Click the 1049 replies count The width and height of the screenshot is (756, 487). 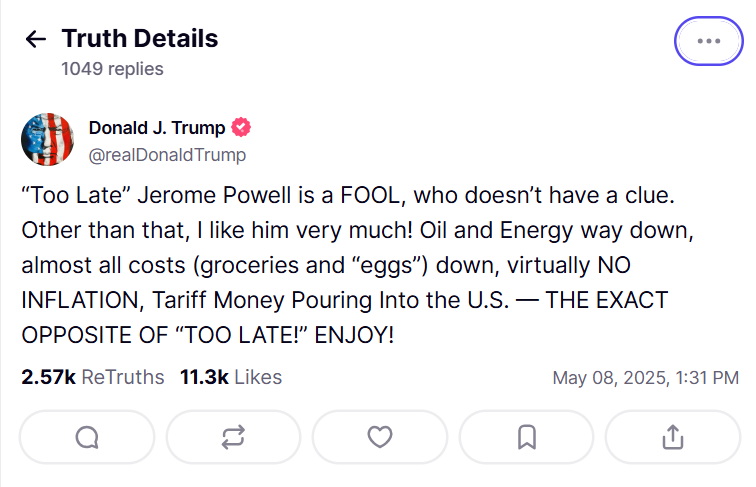112,69
